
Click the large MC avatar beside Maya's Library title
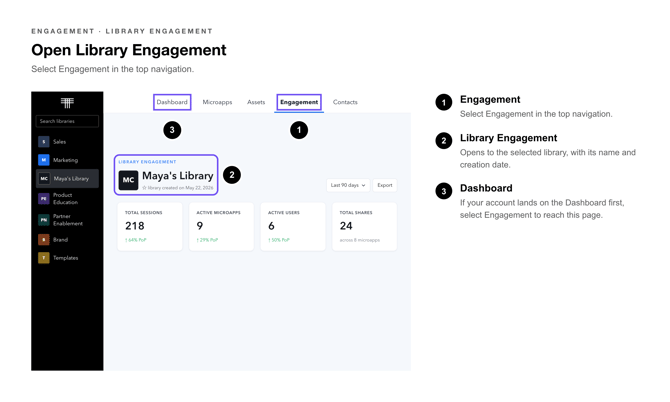tap(128, 180)
